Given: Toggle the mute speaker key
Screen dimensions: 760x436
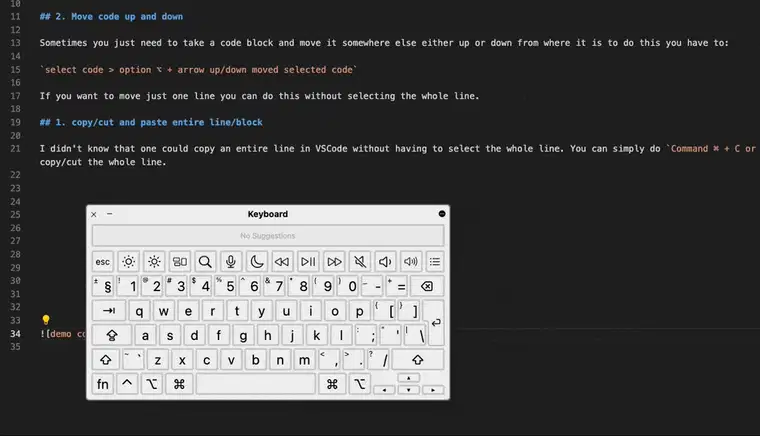Looking at the screenshot, I should coord(359,262).
